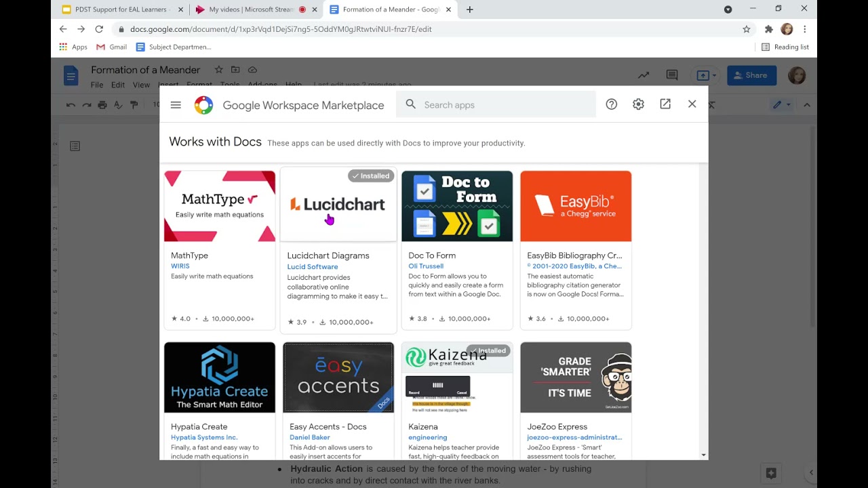Click the Redo icon in Docs toolbar

(x=86, y=105)
